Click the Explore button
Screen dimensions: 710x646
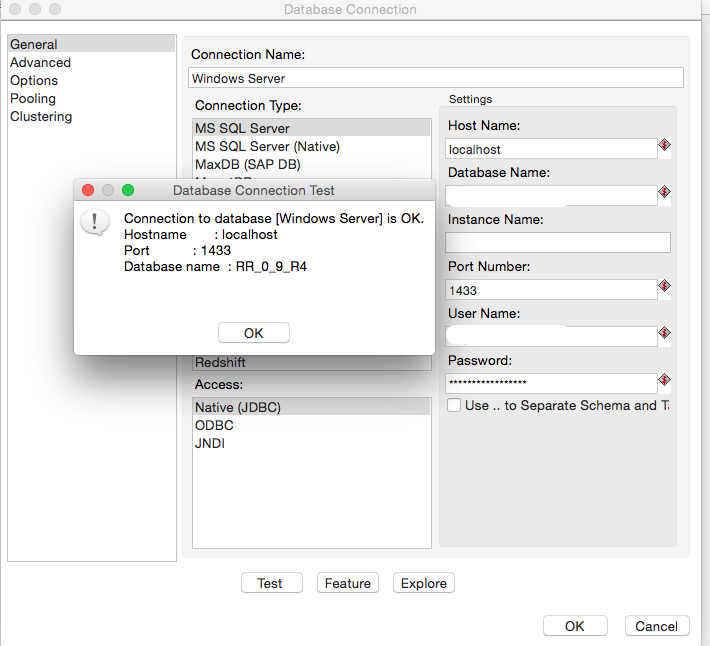(x=424, y=583)
